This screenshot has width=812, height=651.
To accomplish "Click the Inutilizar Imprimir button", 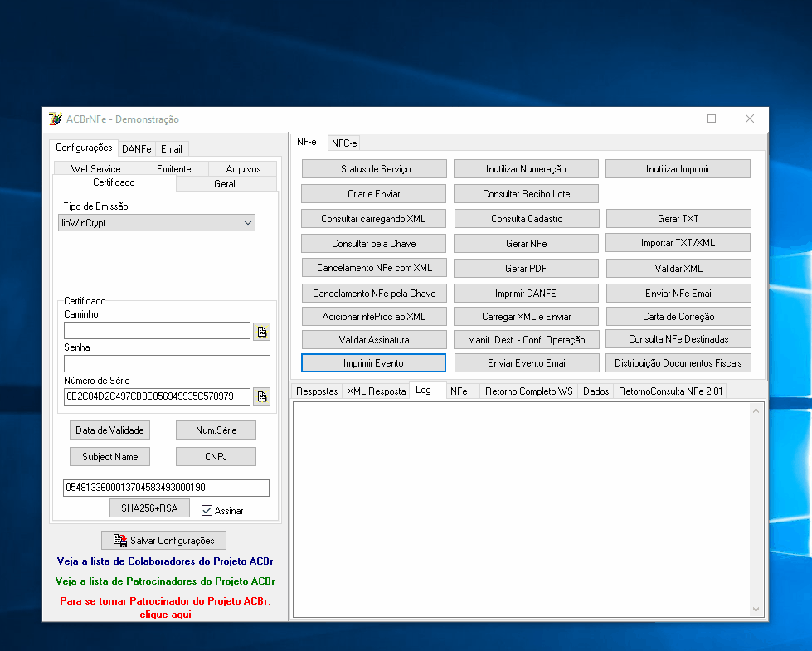I will 678,169.
